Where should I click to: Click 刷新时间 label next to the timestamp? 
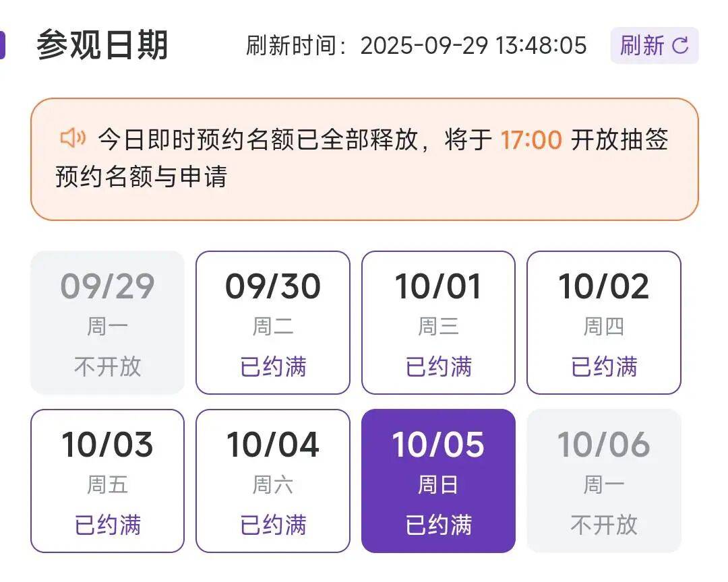295,46
